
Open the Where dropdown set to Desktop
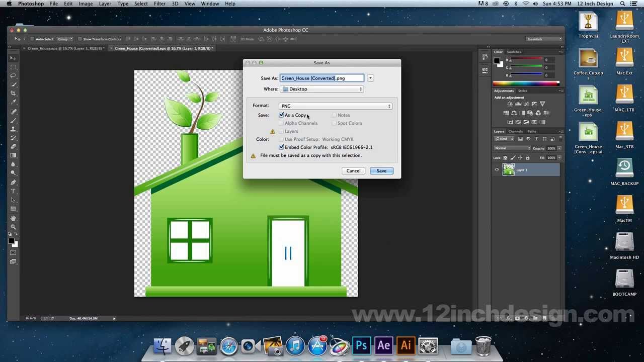322,89
